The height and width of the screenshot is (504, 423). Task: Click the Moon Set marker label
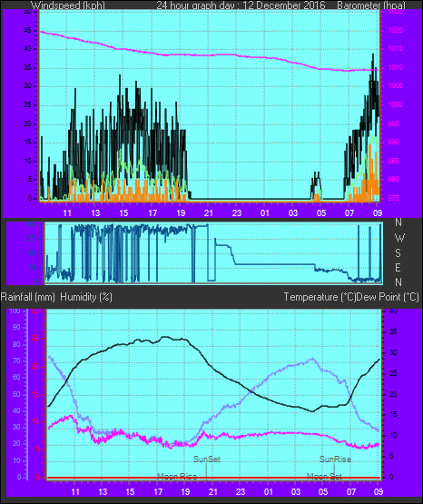[324, 476]
